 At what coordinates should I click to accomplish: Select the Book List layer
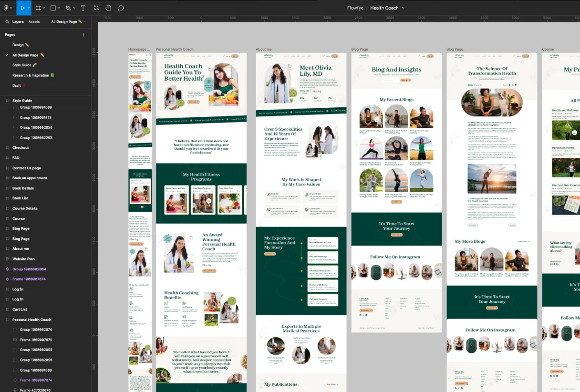(x=20, y=198)
